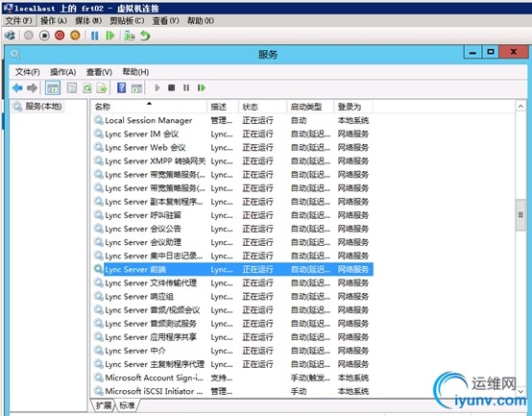Select Lync Server 集中日志记录 service
This screenshot has width=532, height=416.
coord(232,256)
